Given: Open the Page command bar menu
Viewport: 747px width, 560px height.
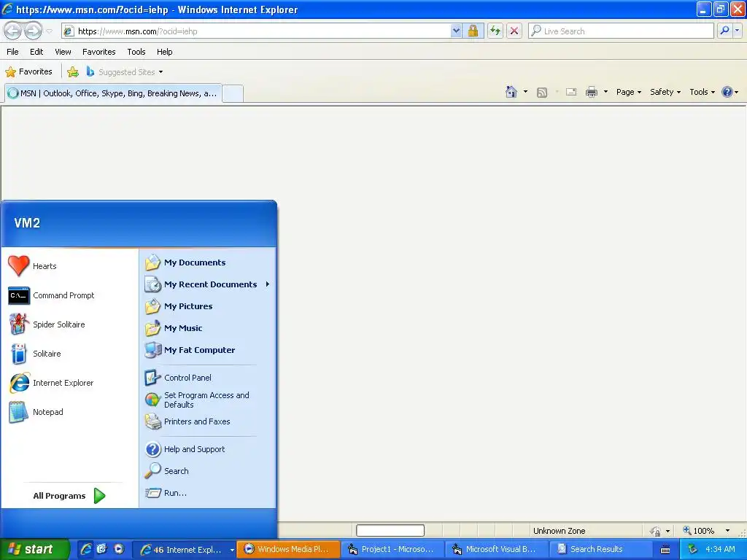Looking at the screenshot, I should tap(629, 92).
